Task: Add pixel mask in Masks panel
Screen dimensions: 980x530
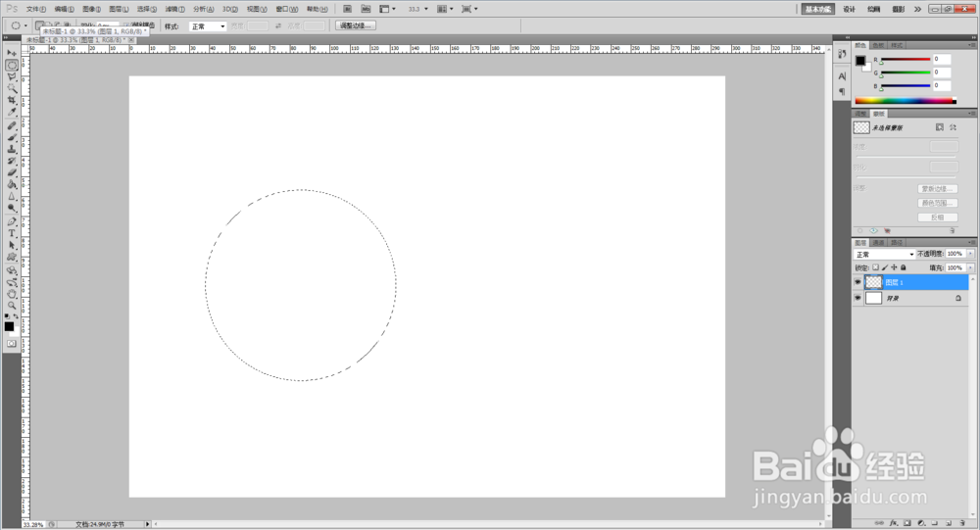Action: (x=940, y=127)
